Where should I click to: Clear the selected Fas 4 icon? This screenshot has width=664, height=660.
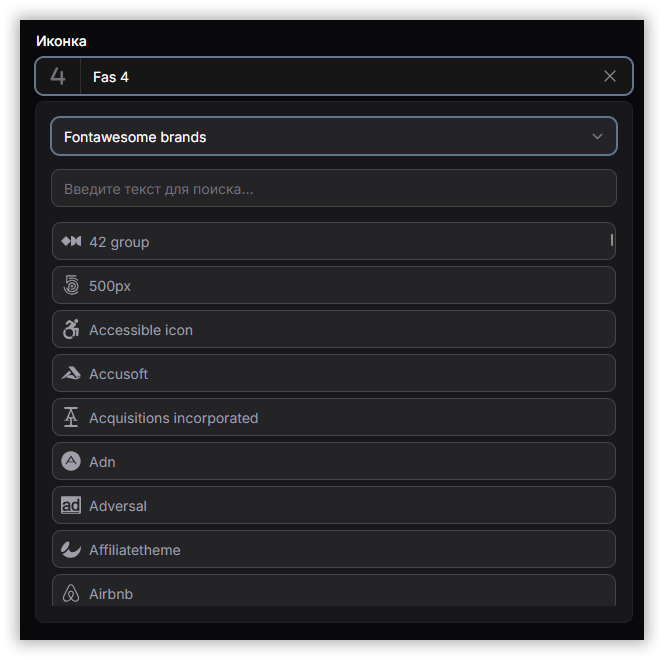610,76
